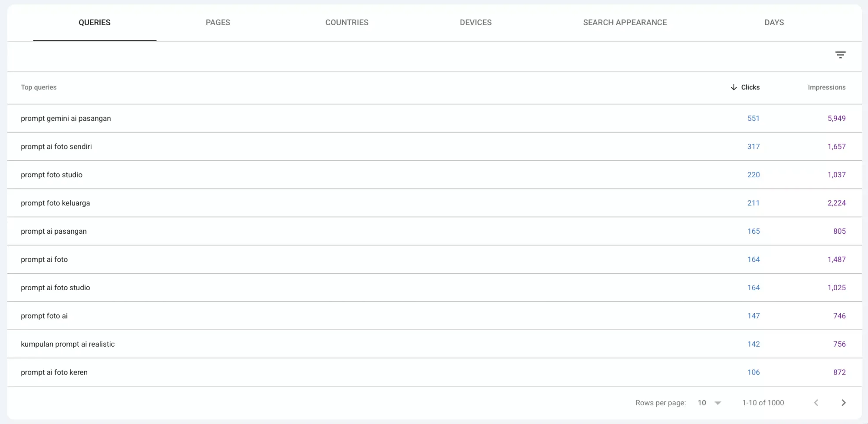Switch to the Pages tab
868x424 pixels.
point(218,23)
